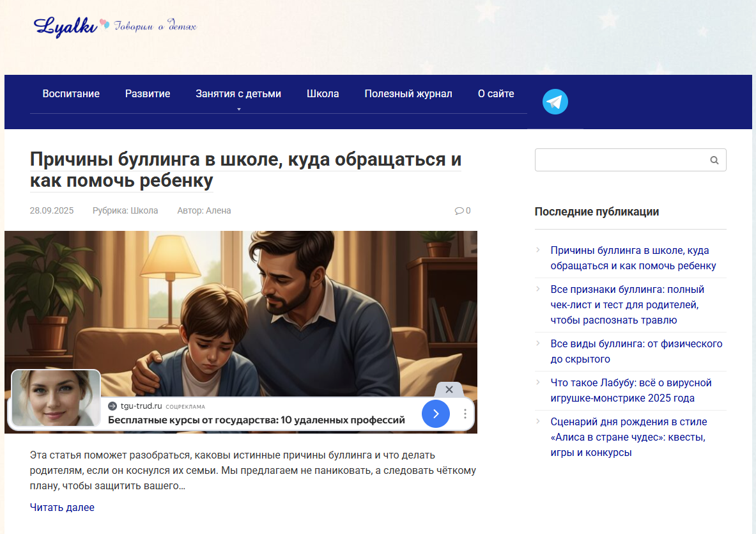
Task: Click the article title about причины буллинга
Action: 245,170
